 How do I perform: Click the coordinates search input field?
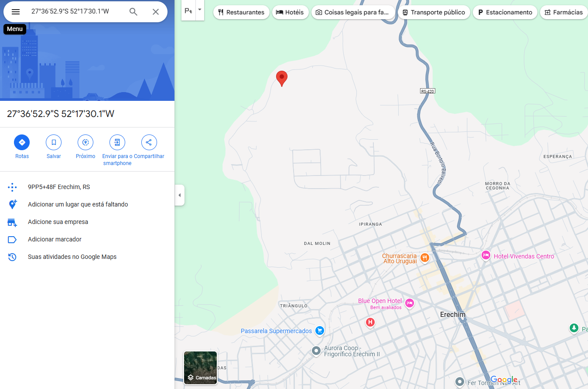(x=76, y=12)
